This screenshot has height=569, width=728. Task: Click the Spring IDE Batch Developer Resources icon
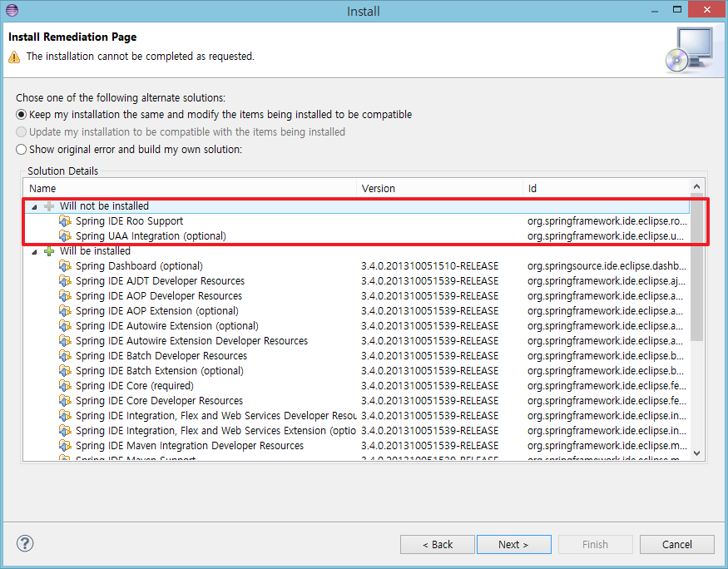tap(65, 355)
